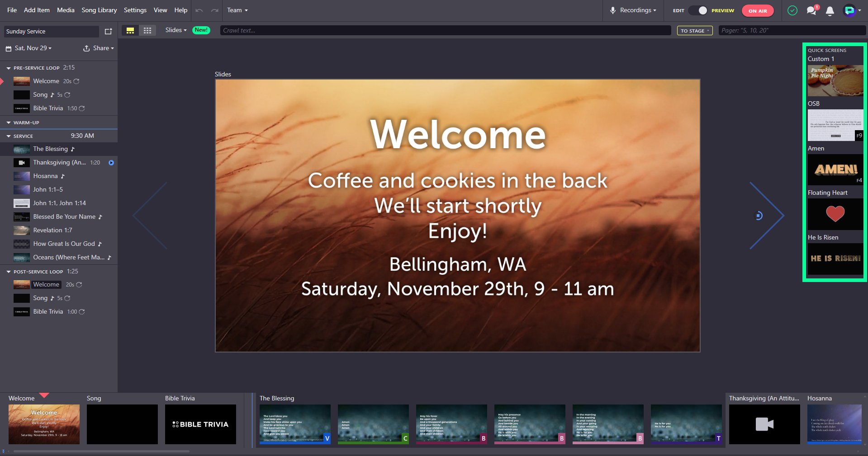Show the Floating Heart quick screen
Image resolution: width=868 pixels, height=456 pixels.
(x=835, y=214)
